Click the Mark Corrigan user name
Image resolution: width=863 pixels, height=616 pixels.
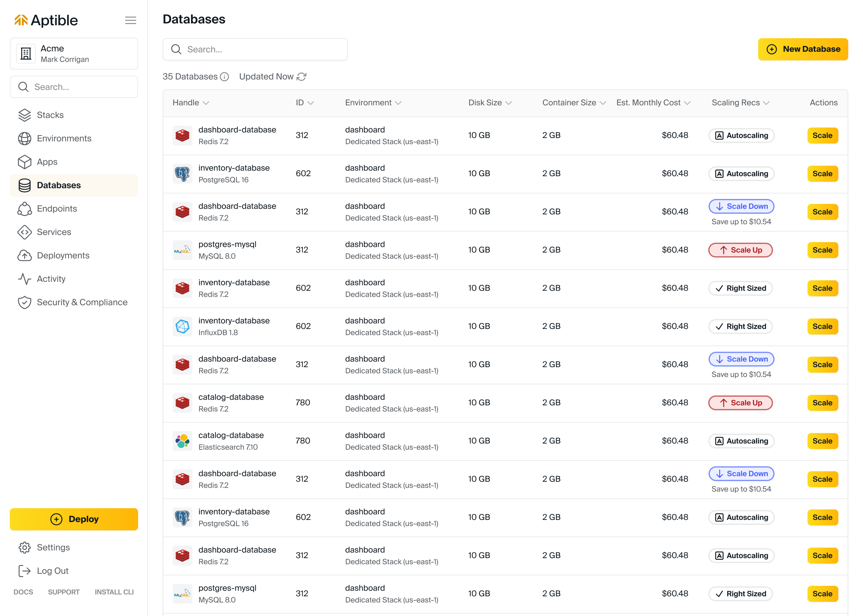point(65,59)
